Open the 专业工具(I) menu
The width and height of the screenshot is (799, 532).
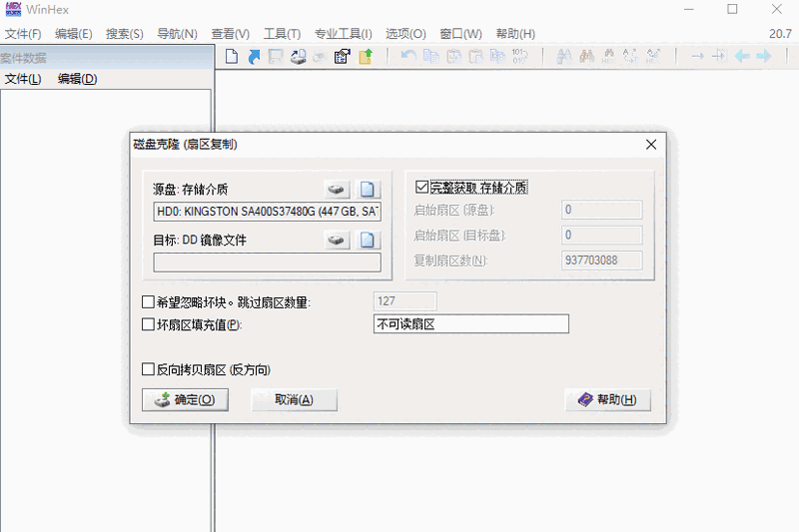[343, 34]
